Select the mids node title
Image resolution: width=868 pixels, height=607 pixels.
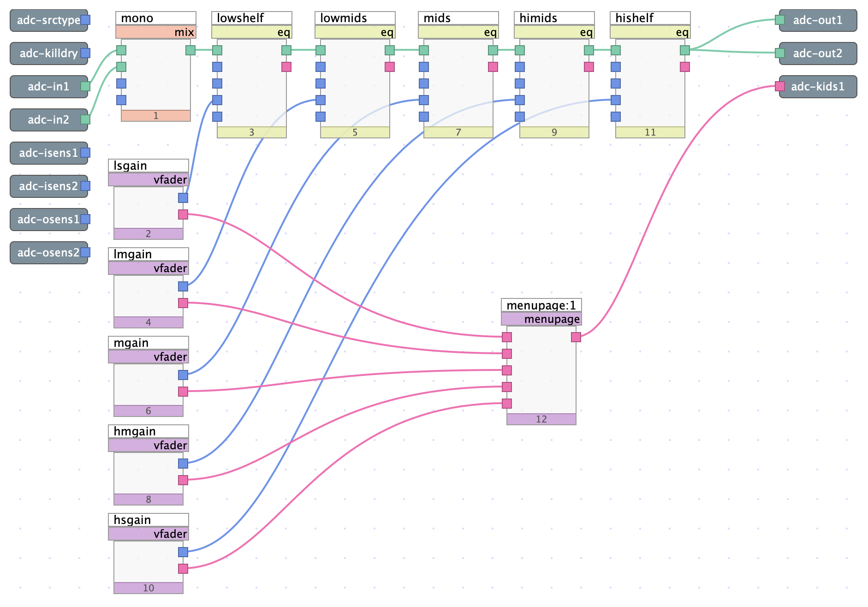(x=458, y=18)
